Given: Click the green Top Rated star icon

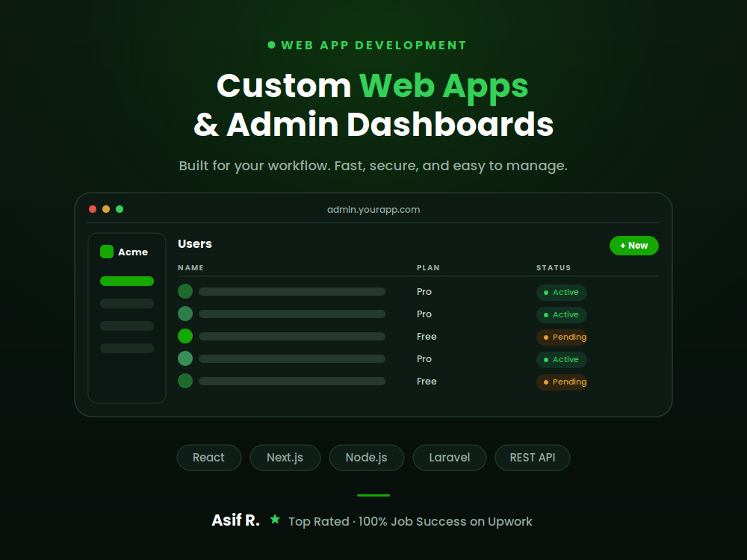Looking at the screenshot, I should point(275,519).
